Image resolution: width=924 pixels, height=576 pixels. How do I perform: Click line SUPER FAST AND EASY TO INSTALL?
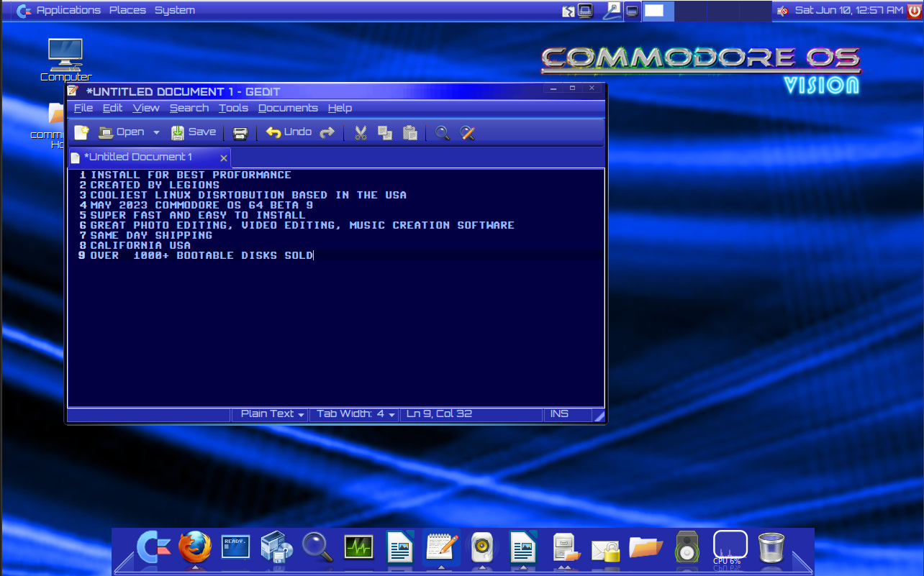click(198, 215)
